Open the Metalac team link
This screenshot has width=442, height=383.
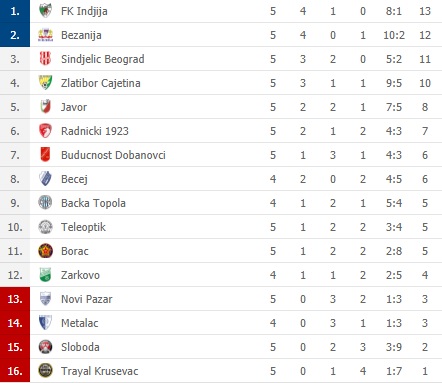[x=80, y=323]
